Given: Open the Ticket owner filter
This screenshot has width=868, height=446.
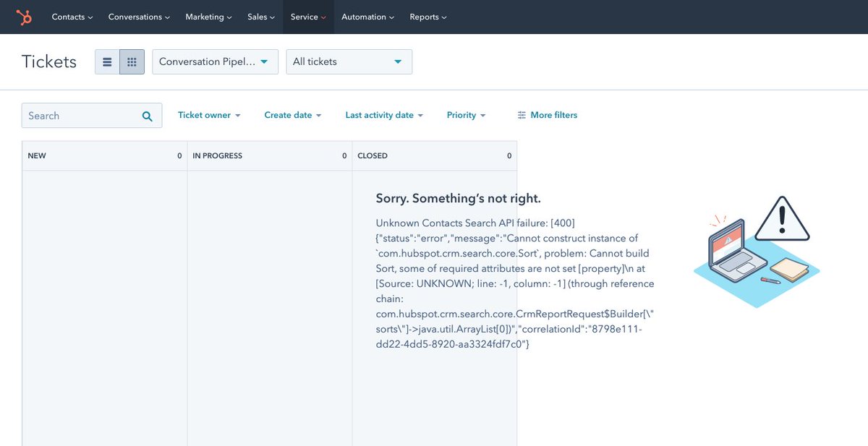Looking at the screenshot, I should (x=209, y=115).
